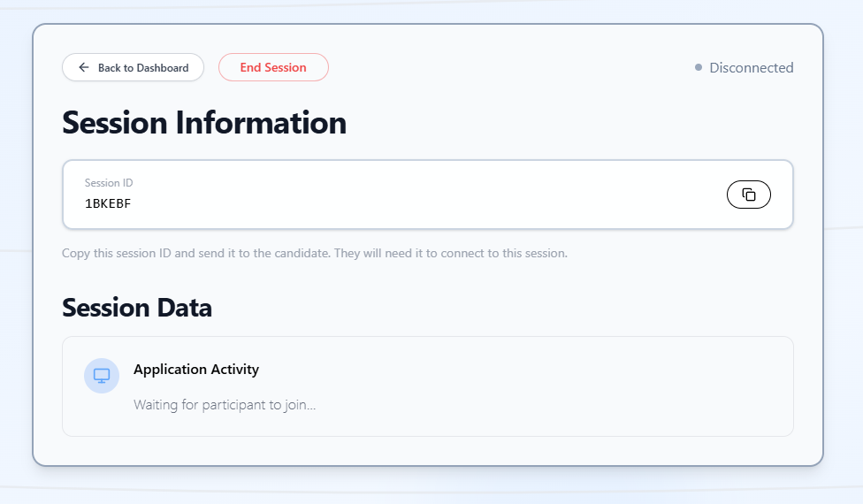
Task: Select the Session Data heading
Action: point(137,308)
